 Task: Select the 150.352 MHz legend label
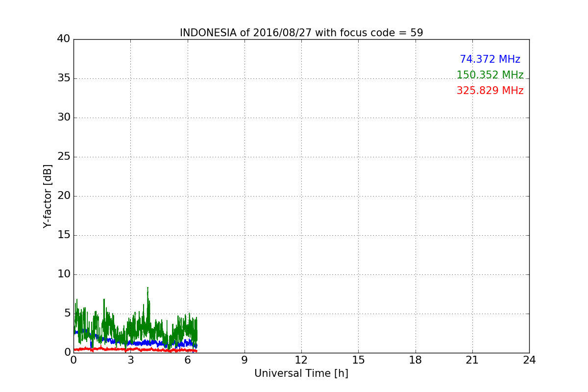490,75
